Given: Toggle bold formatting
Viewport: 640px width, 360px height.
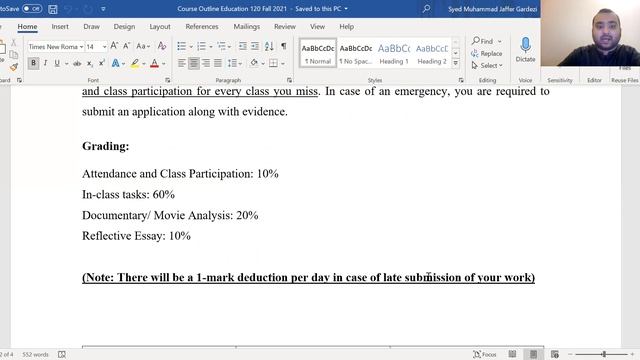Looking at the screenshot, I should tap(33, 63).
